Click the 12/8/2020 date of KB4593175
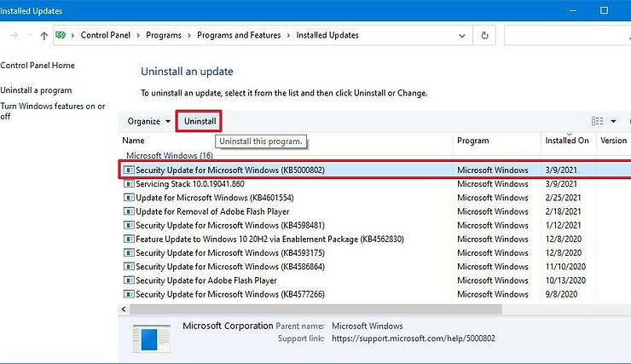 tap(563, 253)
